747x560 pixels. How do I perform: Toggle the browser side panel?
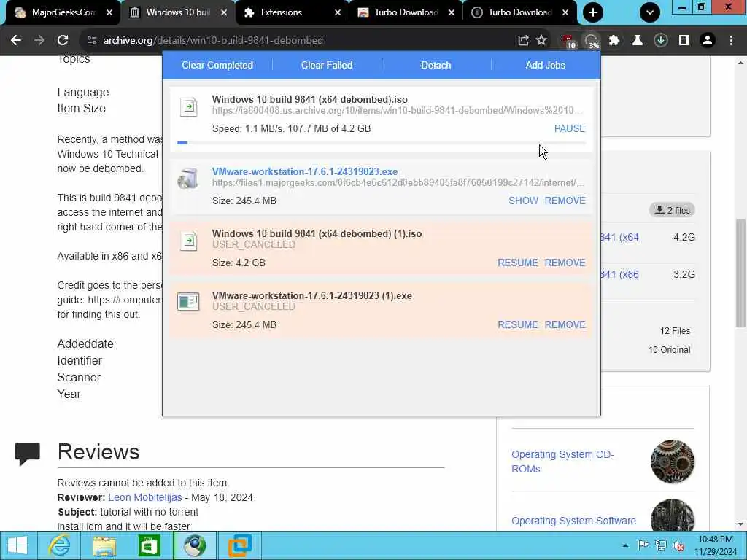coord(684,41)
